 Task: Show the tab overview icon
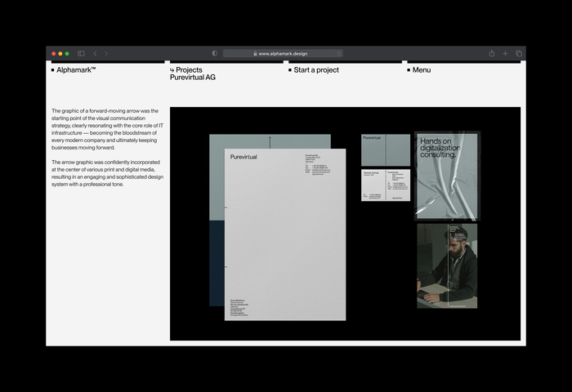pos(519,54)
